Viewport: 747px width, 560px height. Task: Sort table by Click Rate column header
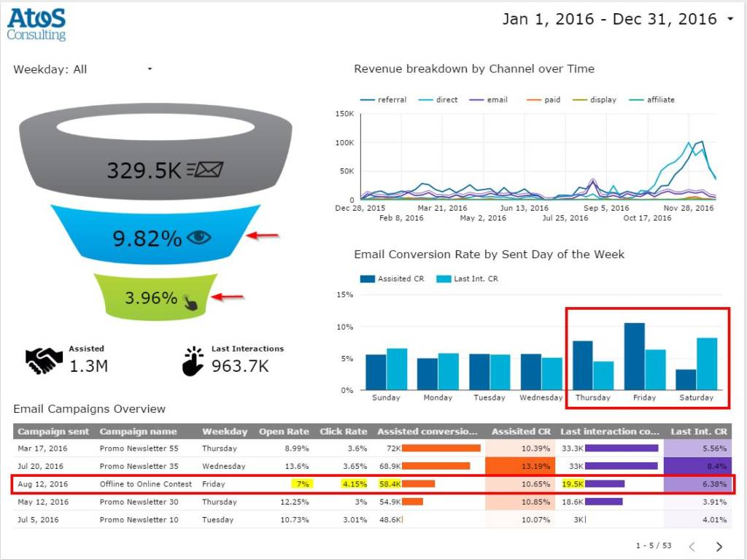[343, 432]
